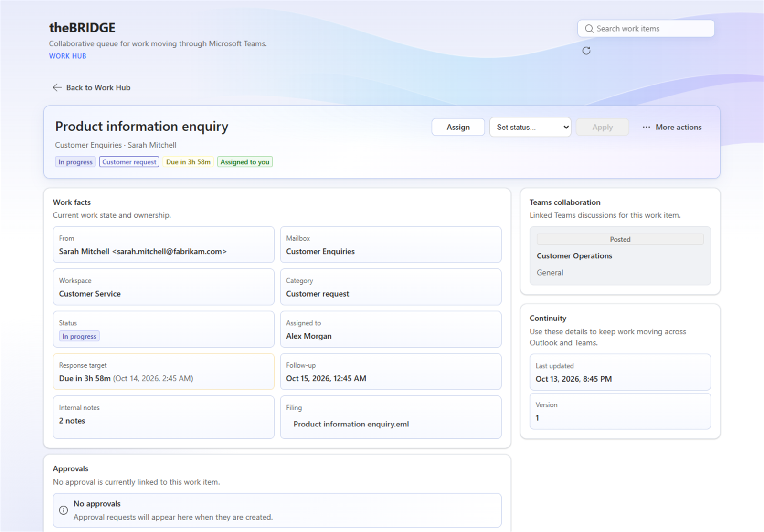Screen dimensions: 764x532
Task: Click the General channel entry
Action: coord(550,273)
